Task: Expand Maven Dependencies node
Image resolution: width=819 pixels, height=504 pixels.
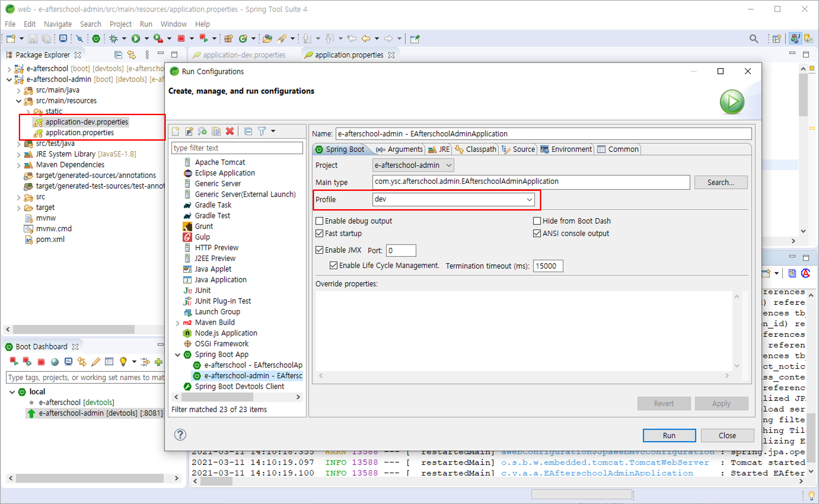Action: 19,165
